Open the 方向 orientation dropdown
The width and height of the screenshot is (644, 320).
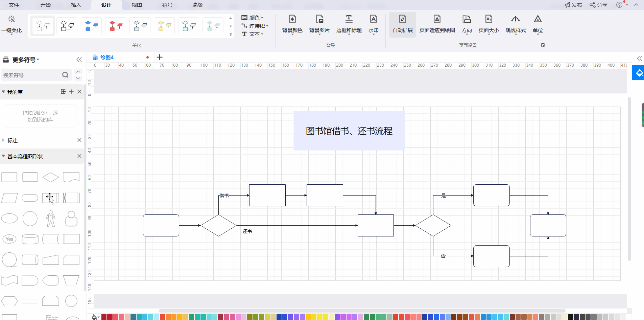tap(467, 24)
